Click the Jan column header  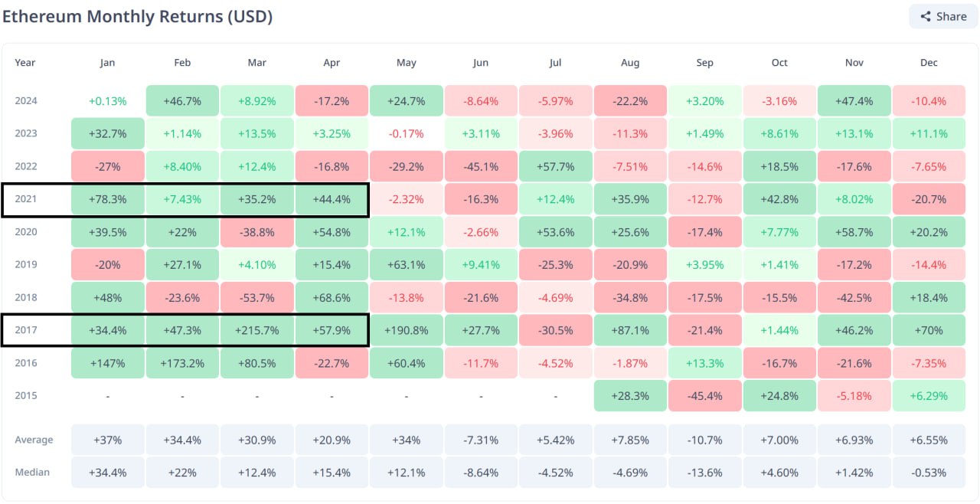107,62
